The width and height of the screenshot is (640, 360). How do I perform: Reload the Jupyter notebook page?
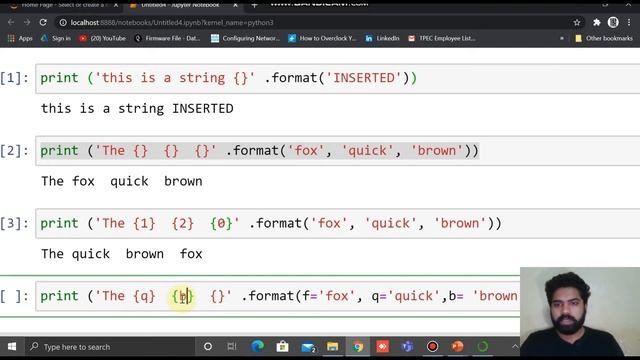[43, 22]
